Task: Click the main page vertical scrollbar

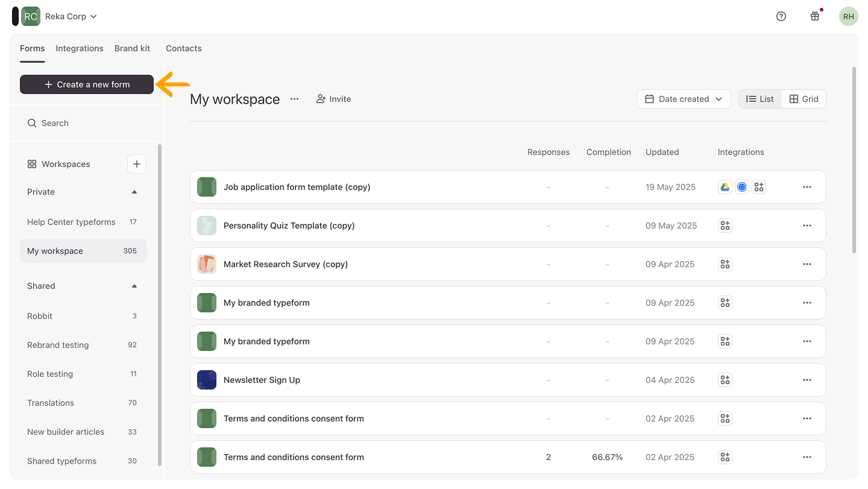Action: coord(854,160)
